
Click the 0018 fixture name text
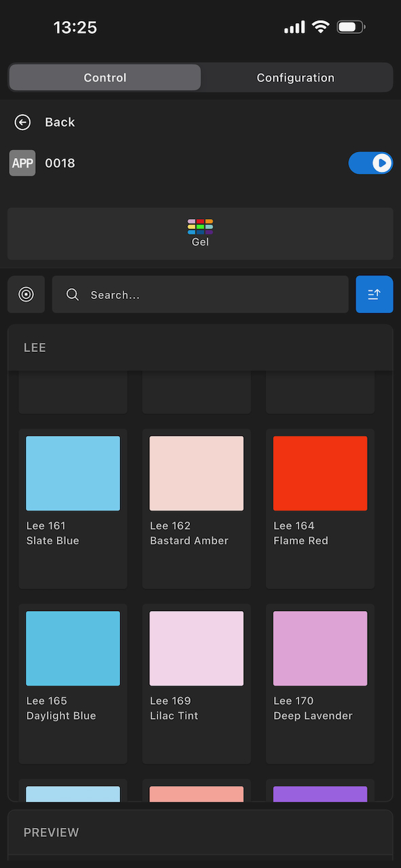(x=60, y=163)
